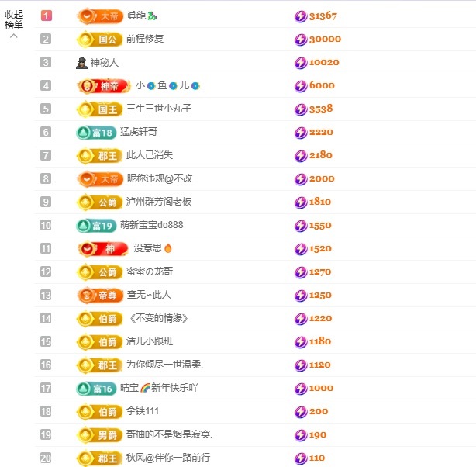Click the rank number 20 badge
476x467 pixels.
(x=46, y=458)
